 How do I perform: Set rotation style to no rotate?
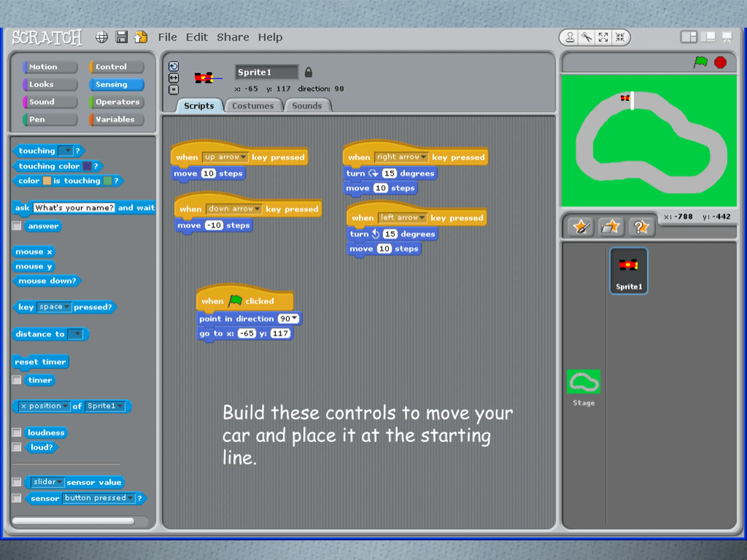tap(174, 90)
